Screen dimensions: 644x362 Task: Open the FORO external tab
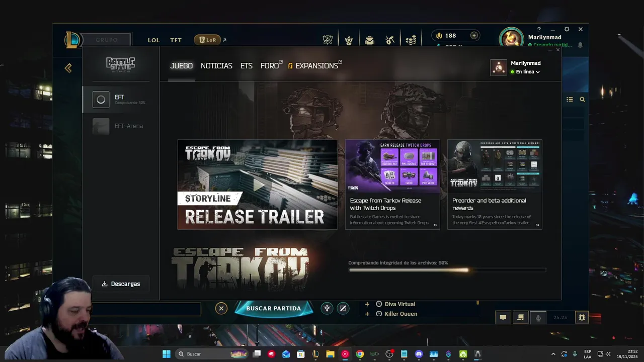pos(271,66)
